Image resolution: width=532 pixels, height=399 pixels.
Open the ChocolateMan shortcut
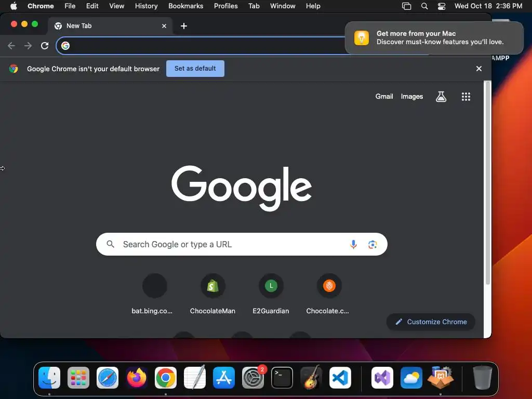[212, 294]
